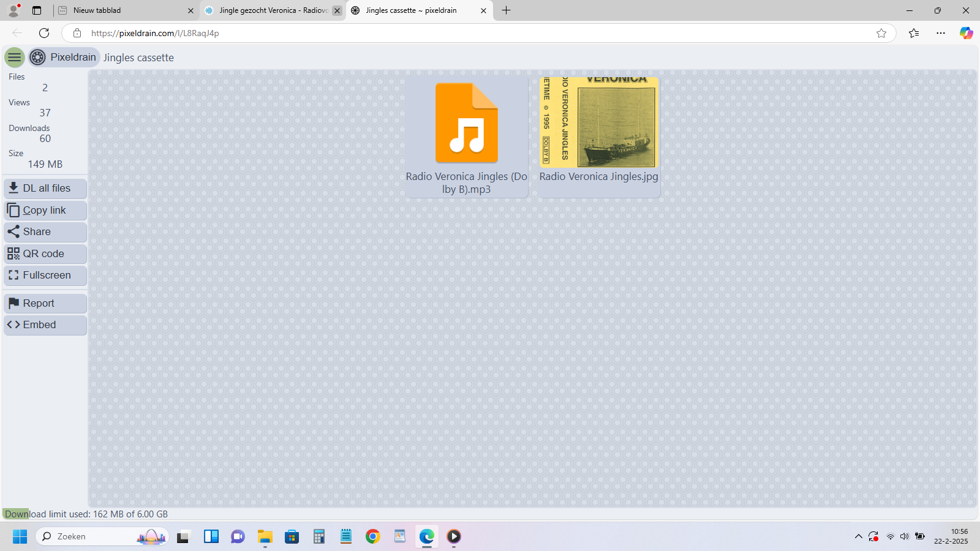Image resolution: width=980 pixels, height=551 pixels.
Task: Toggle the Pixeldrain hamburger menu
Action: coord(14,58)
